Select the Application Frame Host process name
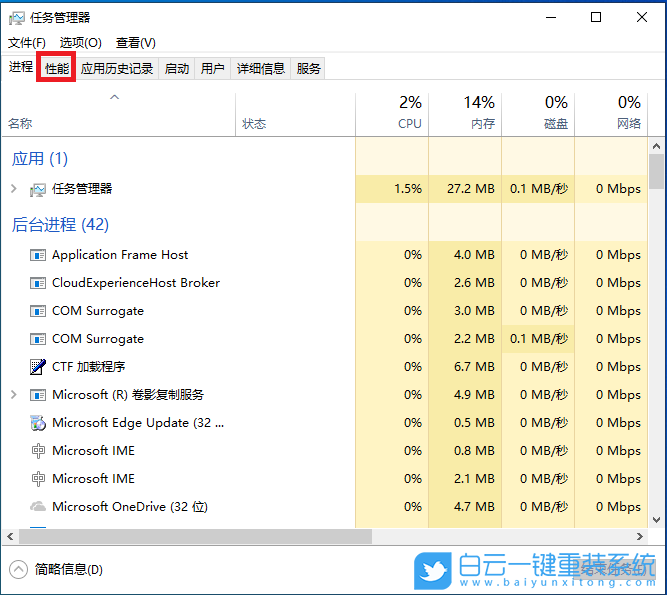The width and height of the screenshot is (667, 595). pos(120,255)
